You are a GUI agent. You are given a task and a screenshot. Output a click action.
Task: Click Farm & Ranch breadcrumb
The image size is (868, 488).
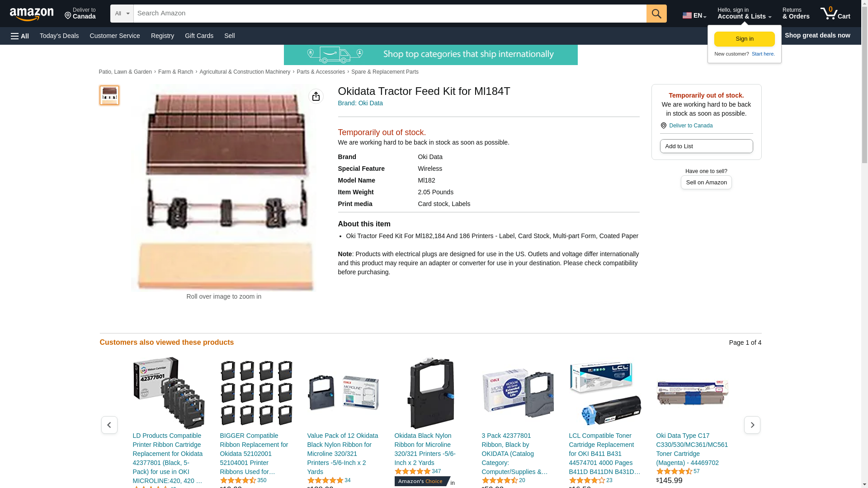tap(175, 72)
